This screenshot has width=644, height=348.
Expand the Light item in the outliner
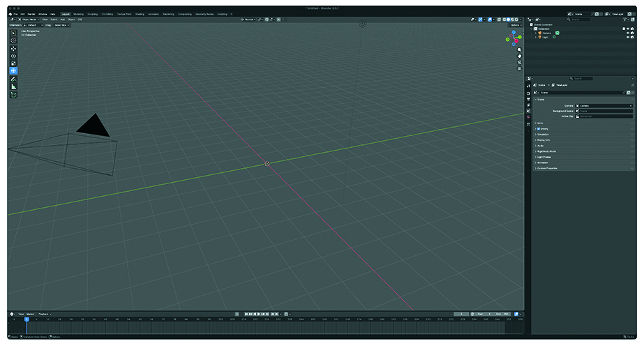point(535,38)
